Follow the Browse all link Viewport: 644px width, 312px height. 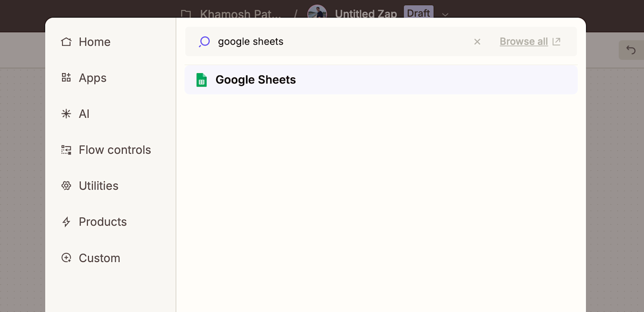[x=523, y=41]
